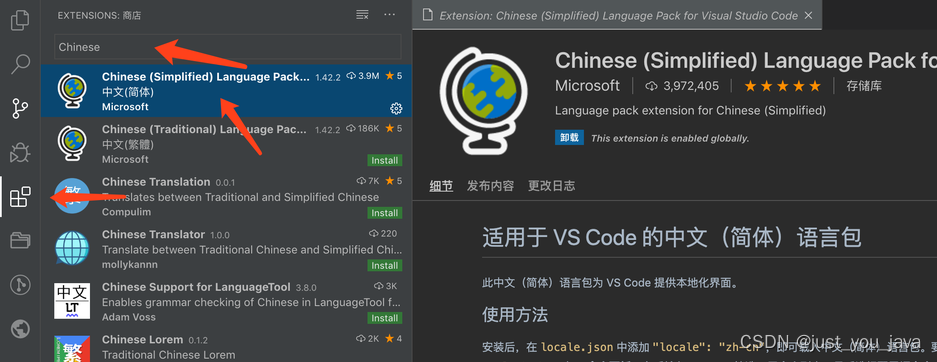Click Adam Voss author name
Viewport: 937px width, 362px height.
coord(128,317)
